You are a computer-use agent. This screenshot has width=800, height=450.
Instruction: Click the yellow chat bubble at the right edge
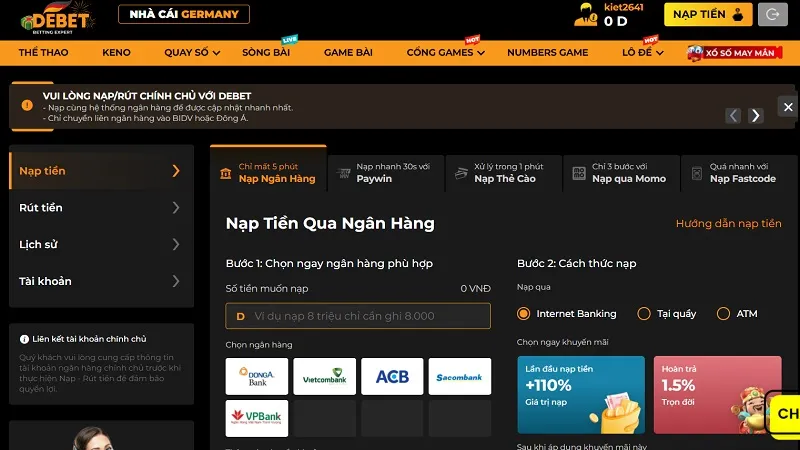pyautogui.click(x=785, y=414)
